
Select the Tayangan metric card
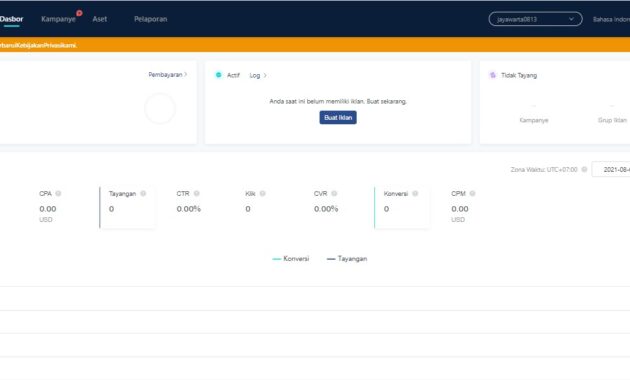pos(127,207)
